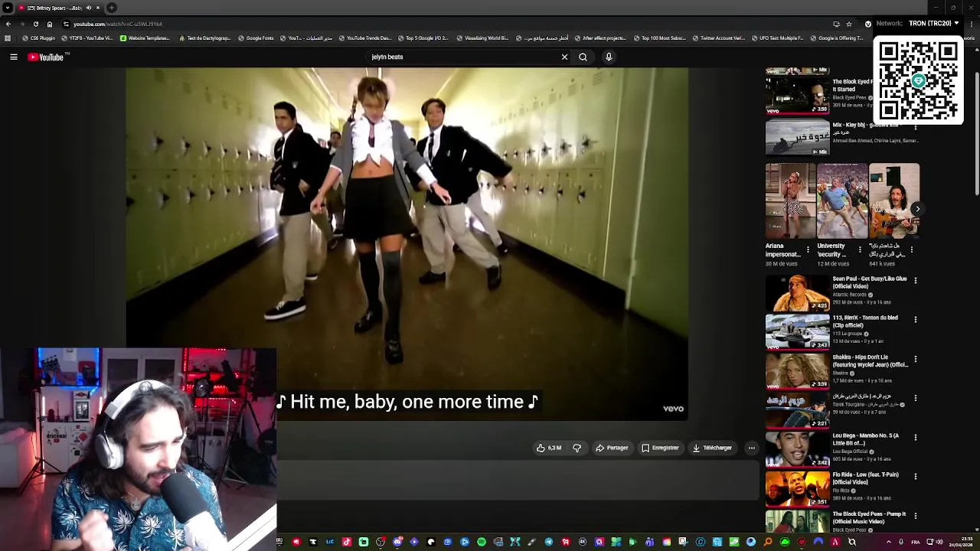Open options for Black Eyed Peas Pump It
Image resolution: width=980 pixels, height=551 pixels.
[915, 516]
